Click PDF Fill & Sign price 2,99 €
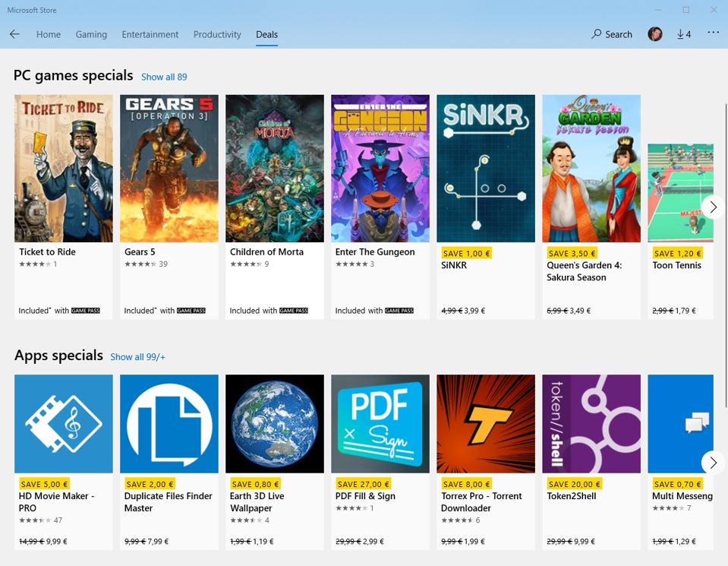The height and width of the screenshot is (566, 728). [x=373, y=542]
